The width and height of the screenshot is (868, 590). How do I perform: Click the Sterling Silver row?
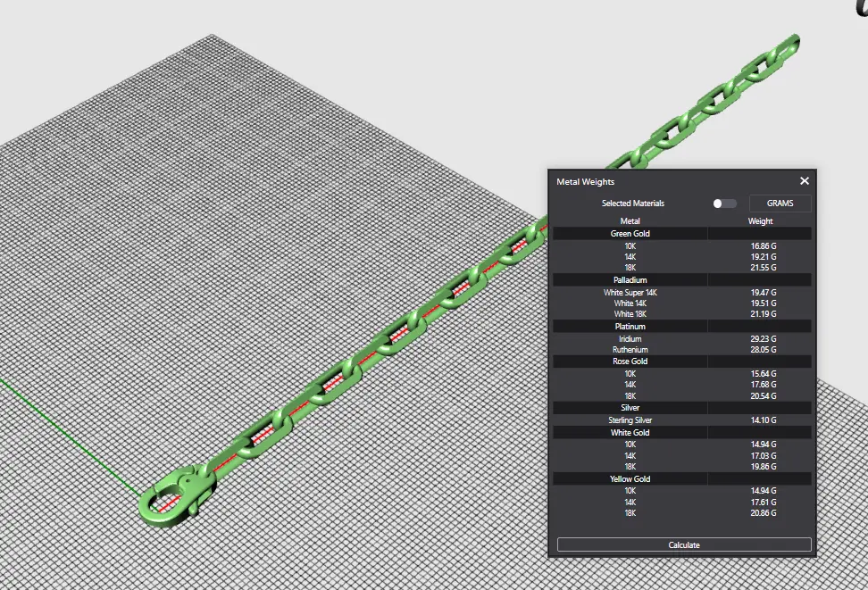682,420
